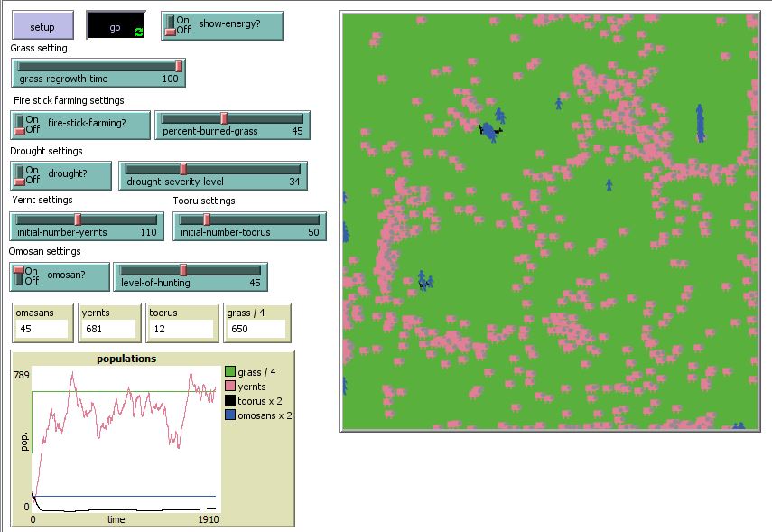Click the pink yernts legend swatch
The width and height of the screenshot is (772, 532).
point(230,386)
